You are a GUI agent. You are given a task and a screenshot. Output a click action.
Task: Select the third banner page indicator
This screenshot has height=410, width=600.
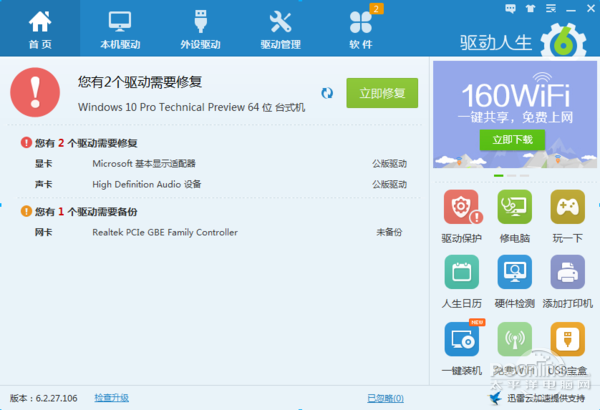[525, 175]
